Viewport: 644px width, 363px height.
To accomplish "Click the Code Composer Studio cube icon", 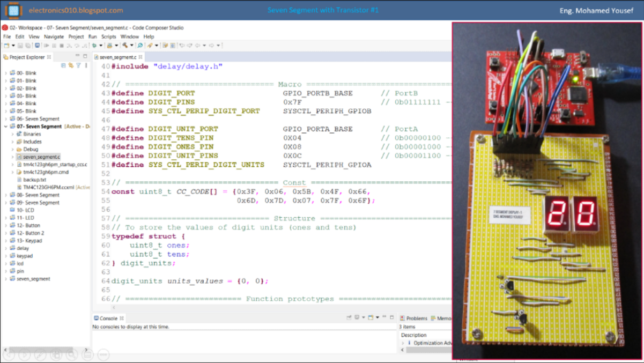I will coord(5,28).
